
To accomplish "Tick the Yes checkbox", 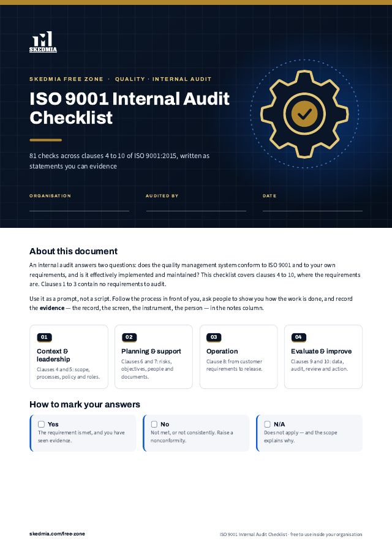I will click(42, 424).
